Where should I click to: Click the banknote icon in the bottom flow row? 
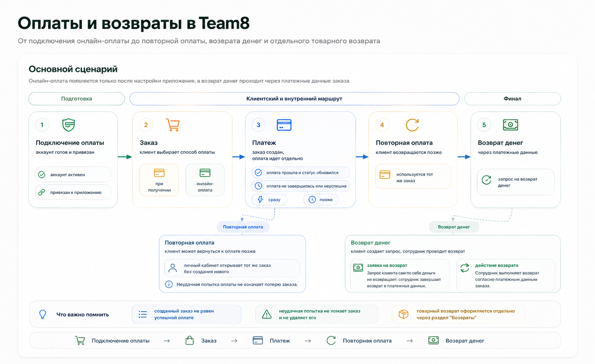coord(433,340)
